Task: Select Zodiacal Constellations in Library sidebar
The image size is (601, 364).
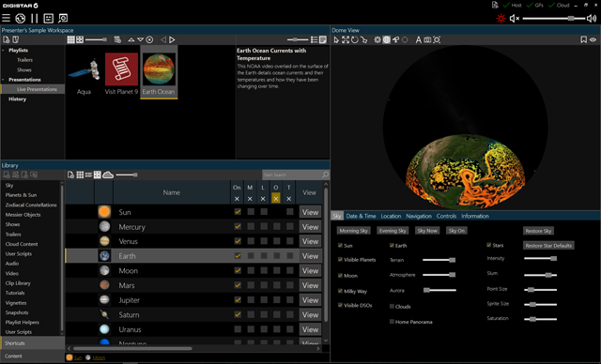Action: pyautogui.click(x=31, y=205)
